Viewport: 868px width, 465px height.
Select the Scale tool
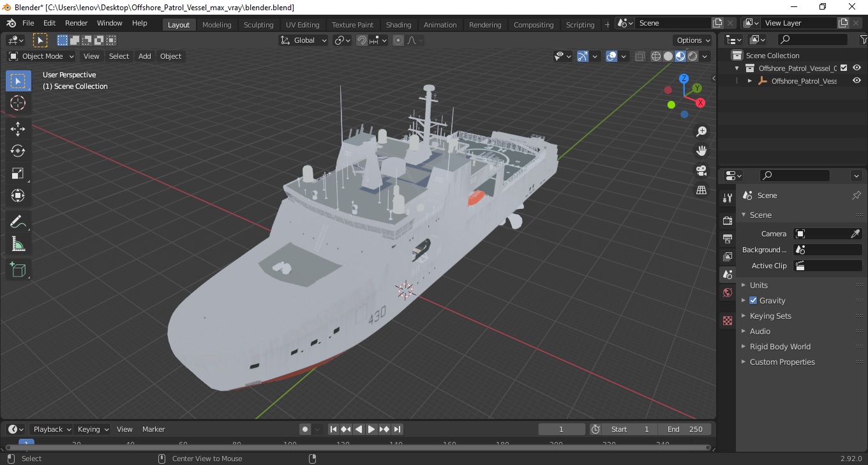tap(18, 173)
